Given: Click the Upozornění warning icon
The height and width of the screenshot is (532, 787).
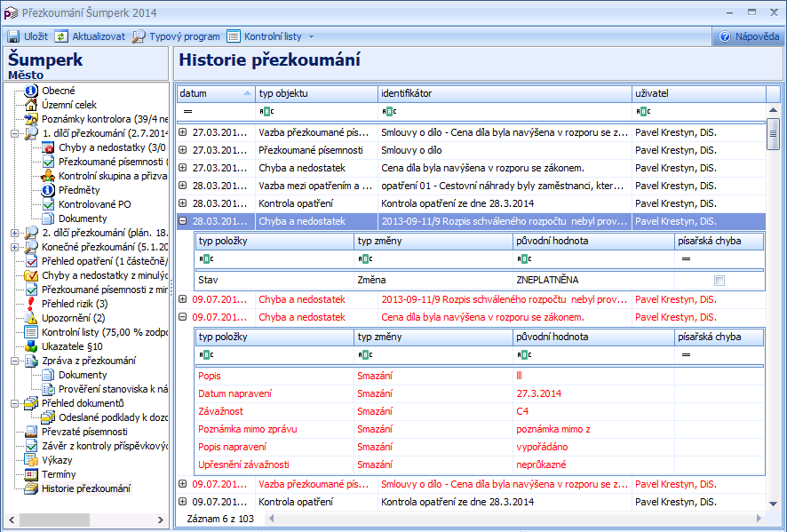Looking at the screenshot, I should click(x=31, y=318).
